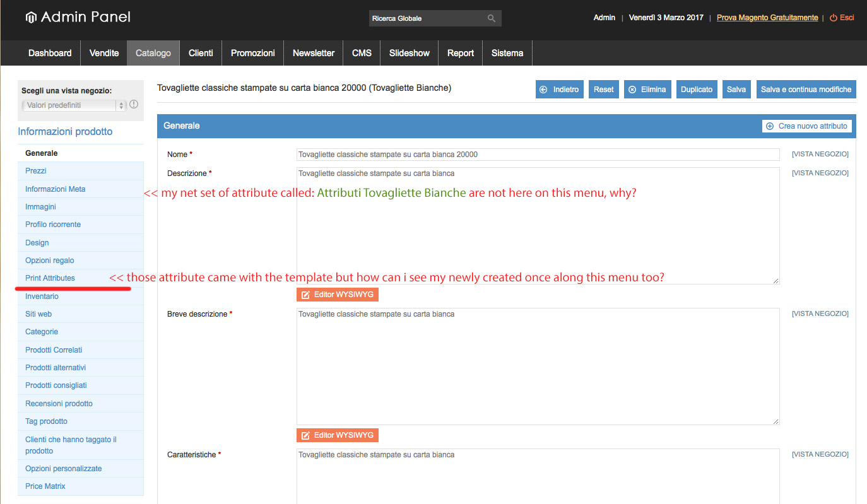The width and height of the screenshot is (867, 504).
Task: Click the Magento logo in the header
Action: tap(30, 18)
